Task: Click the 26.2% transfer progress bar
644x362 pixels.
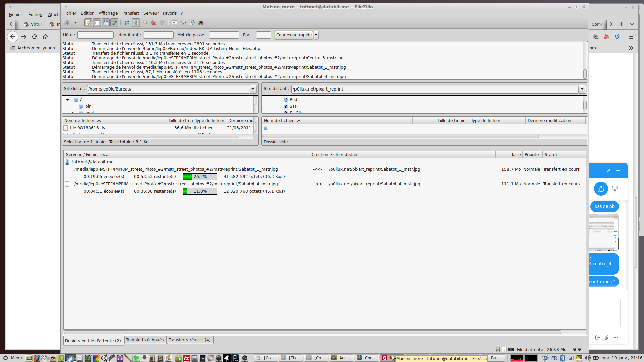Action: tap(200, 177)
